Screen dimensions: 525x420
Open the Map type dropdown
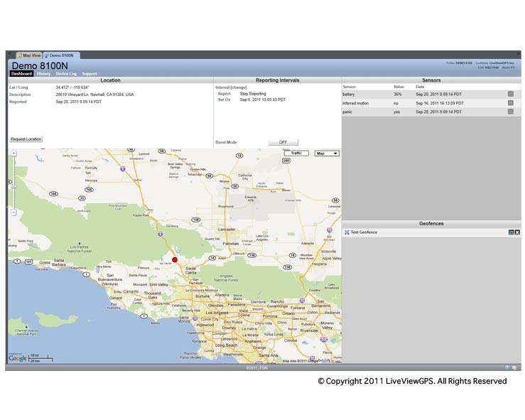click(x=327, y=154)
